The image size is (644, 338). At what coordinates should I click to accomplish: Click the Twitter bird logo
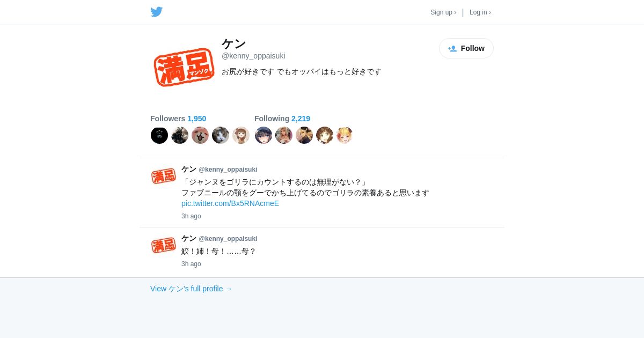pyautogui.click(x=156, y=12)
